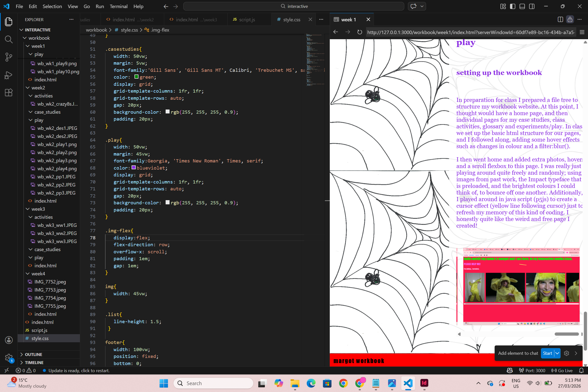Click the Start button in chat bar
This screenshot has height=392, width=588.
tap(547, 353)
